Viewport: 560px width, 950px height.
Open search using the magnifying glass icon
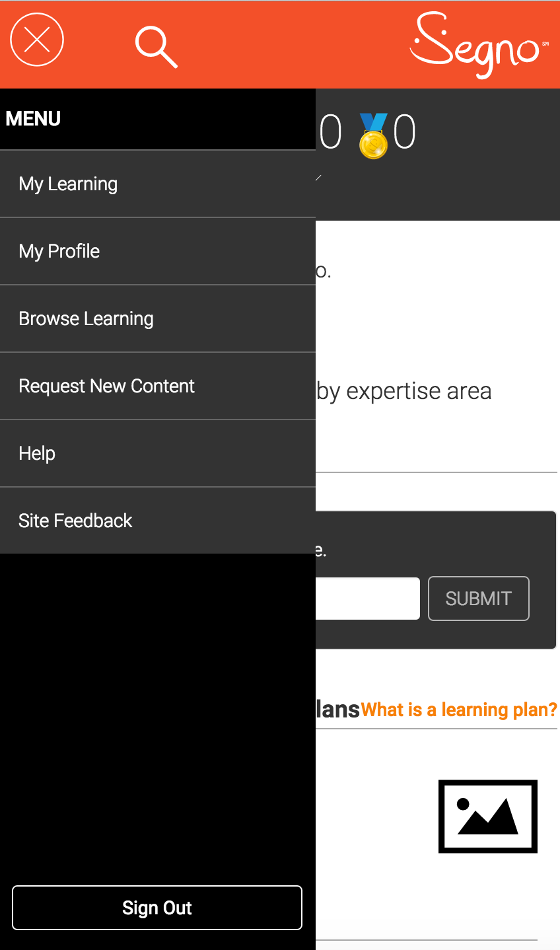click(x=157, y=47)
